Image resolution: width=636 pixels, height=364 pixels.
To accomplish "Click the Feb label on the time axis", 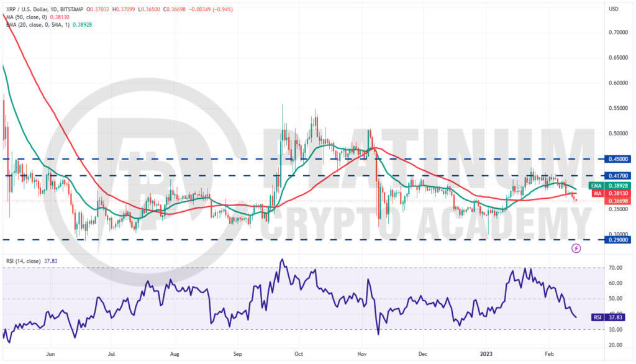I will coord(549,354).
